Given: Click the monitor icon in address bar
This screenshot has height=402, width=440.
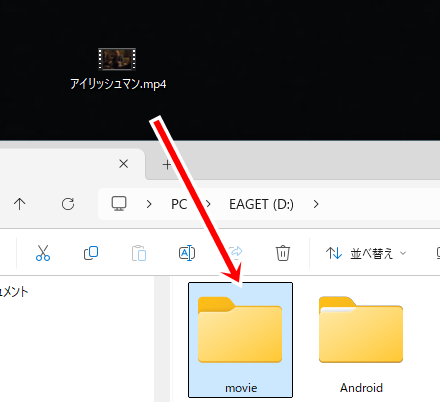Looking at the screenshot, I should (x=119, y=203).
